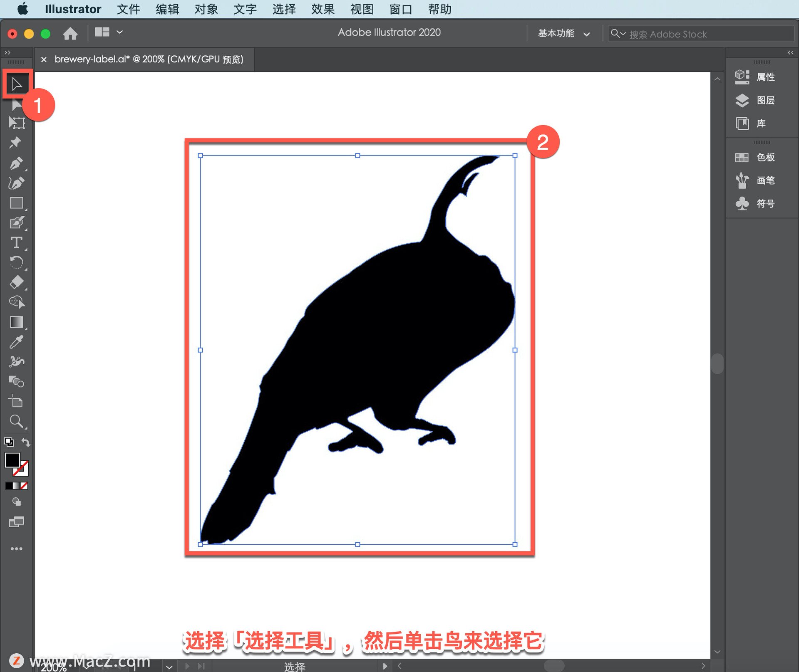Open the Libraries (库) panel
Image resolution: width=799 pixels, height=672 pixels.
coord(751,124)
